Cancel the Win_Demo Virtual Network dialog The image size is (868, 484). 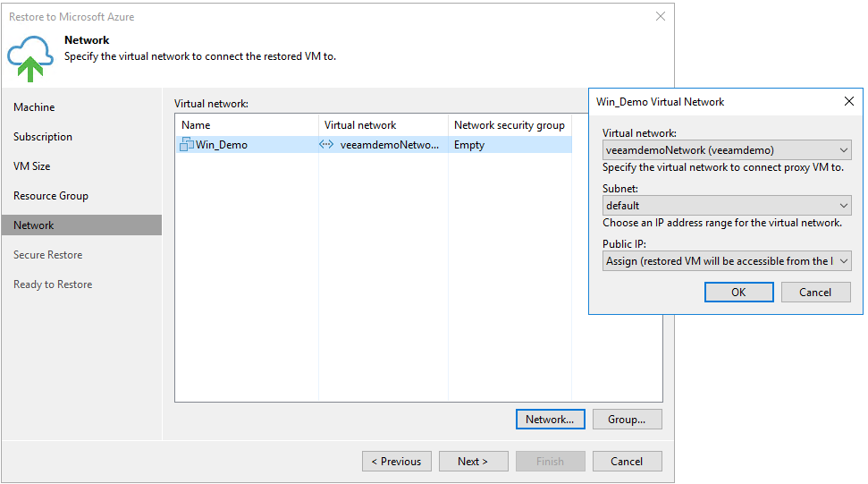815,293
